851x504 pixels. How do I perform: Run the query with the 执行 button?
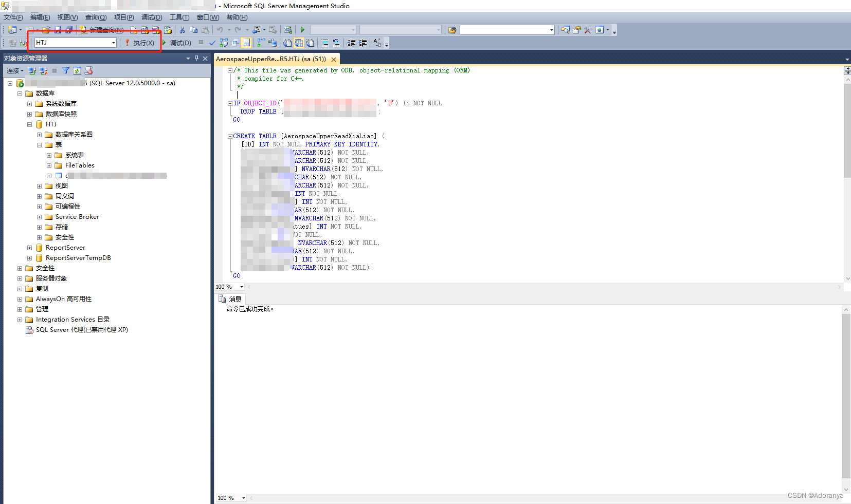point(140,43)
